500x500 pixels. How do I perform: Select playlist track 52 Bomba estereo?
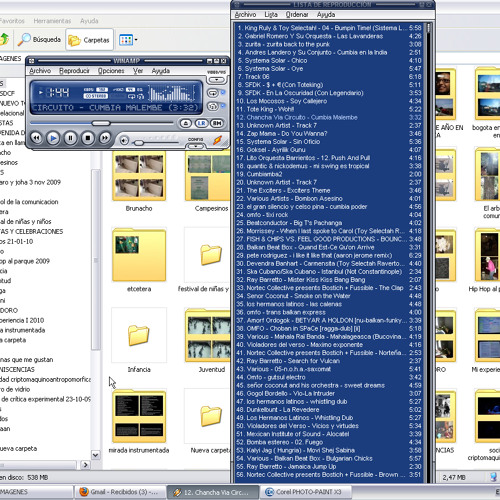pos(329,442)
